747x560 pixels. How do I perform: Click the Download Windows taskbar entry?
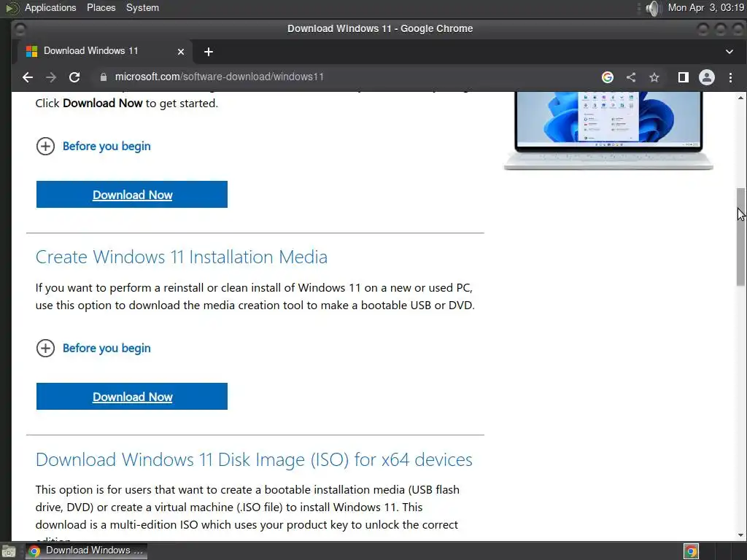click(86, 551)
